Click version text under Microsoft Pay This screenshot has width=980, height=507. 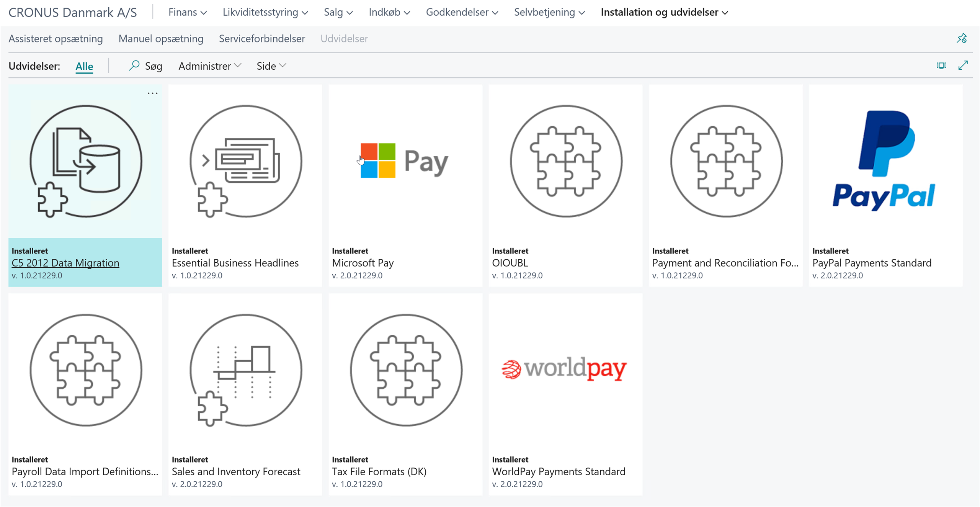coord(357,276)
